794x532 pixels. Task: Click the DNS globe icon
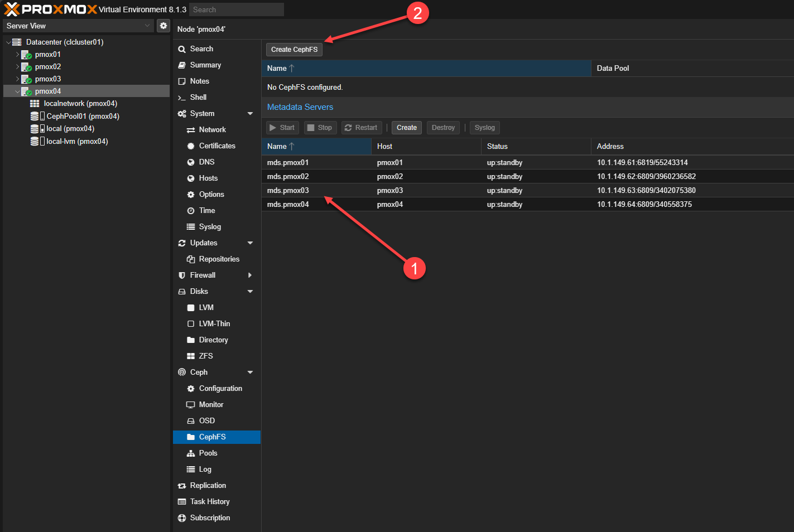tap(191, 162)
